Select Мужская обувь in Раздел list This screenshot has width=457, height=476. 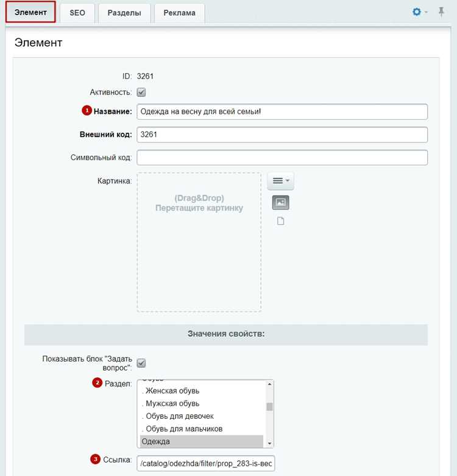click(202, 404)
